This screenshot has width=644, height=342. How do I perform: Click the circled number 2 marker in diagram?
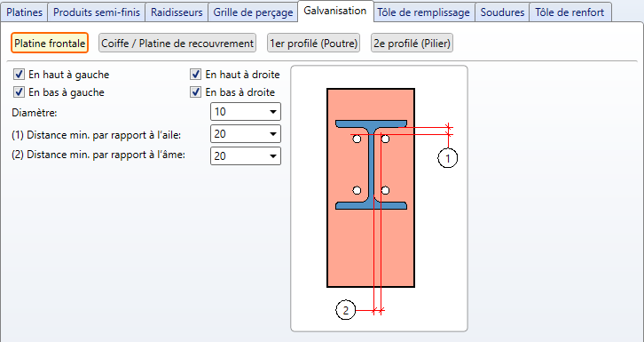point(346,310)
